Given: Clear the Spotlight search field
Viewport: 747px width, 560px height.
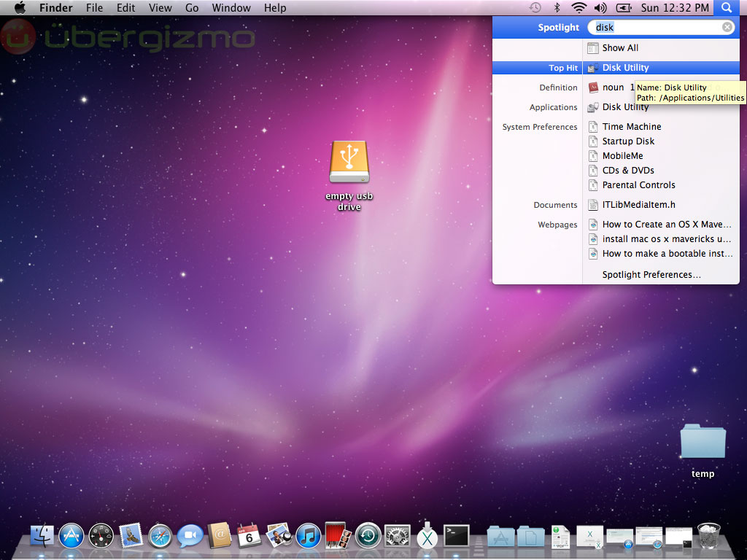Looking at the screenshot, I should (x=727, y=28).
